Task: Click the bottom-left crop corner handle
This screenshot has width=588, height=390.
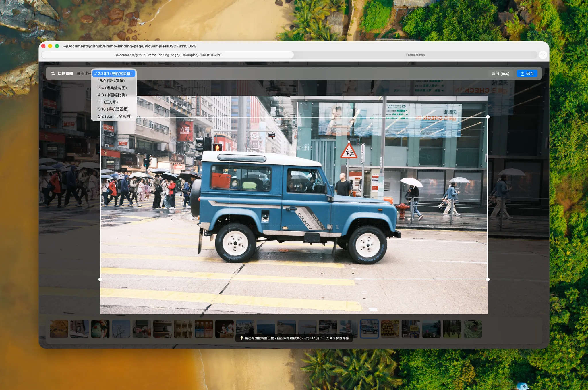Action: click(x=100, y=279)
